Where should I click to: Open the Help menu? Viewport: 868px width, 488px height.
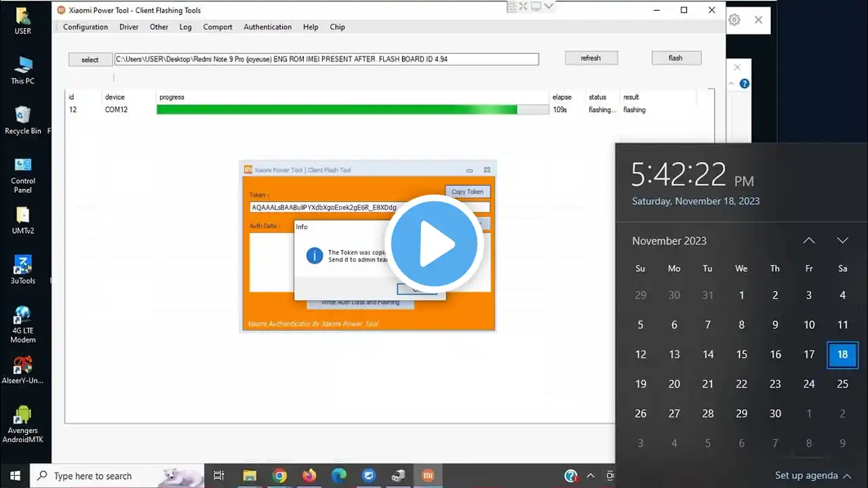311,27
